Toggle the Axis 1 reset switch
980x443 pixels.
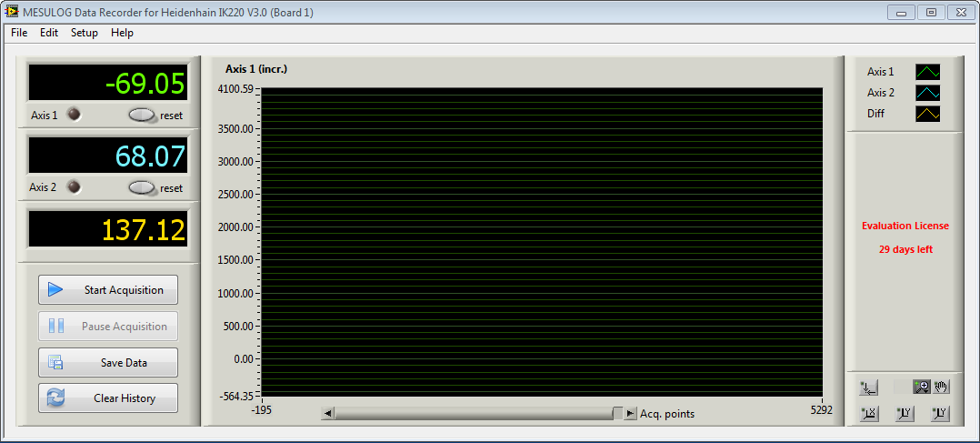[x=143, y=116]
